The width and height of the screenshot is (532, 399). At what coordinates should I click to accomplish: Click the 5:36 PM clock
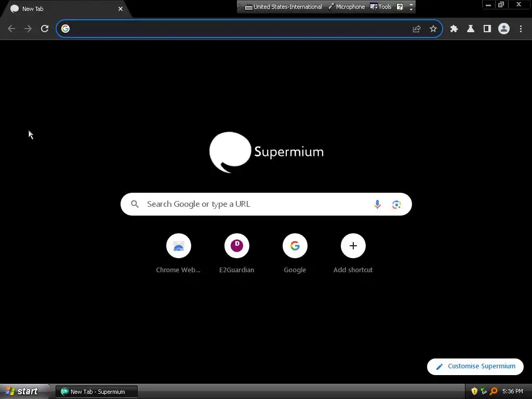[513, 391]
